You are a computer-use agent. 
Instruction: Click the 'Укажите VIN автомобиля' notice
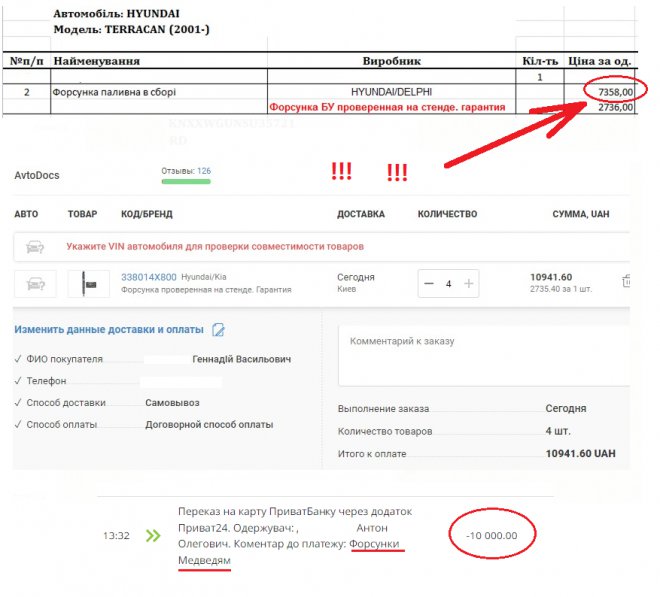215,246
